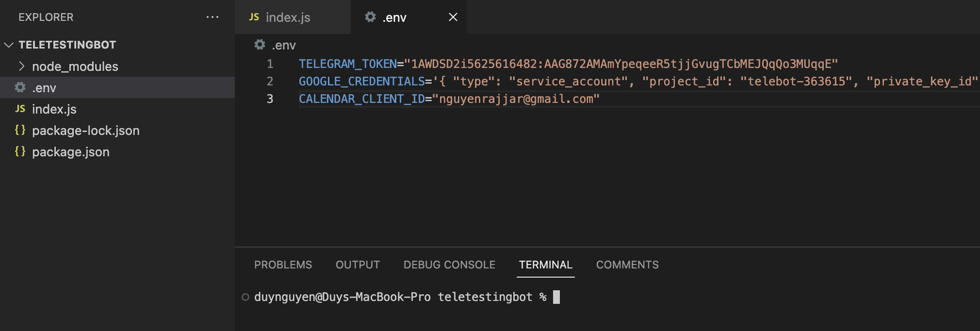
Task: Click the JS icon beside index.js in Explorer
Action: 20,109
